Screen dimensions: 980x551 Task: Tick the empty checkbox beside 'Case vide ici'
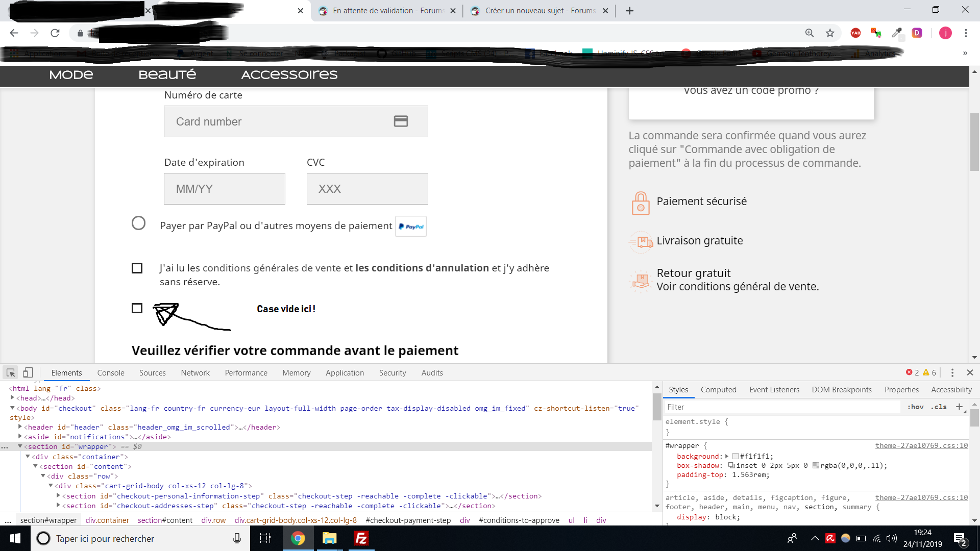pos(137,308)
